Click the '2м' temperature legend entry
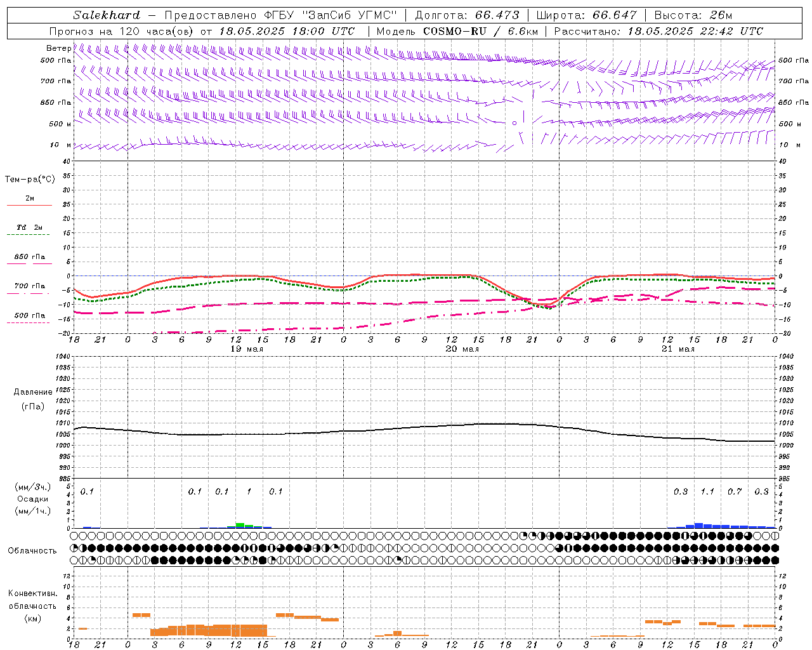The height and width of the screenshot is (650, 812). (30, 199)
